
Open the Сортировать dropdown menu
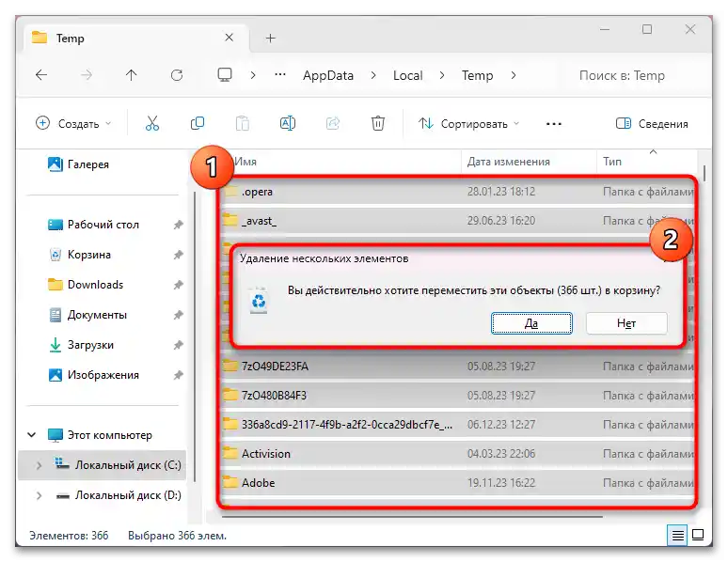pos(468,123)
